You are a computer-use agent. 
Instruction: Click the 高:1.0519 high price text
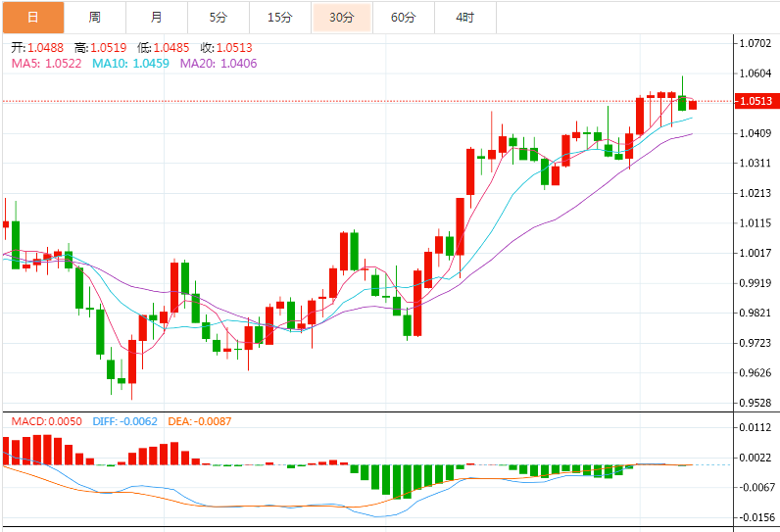tap(101, 48)
